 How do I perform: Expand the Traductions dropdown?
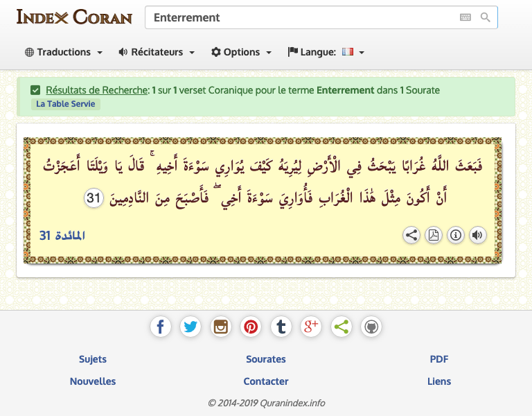click(x=64, y=52)
